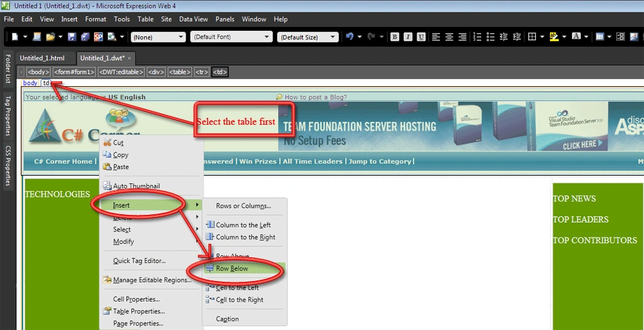This screenshot has height=330, width=644.
Task: Select the <table> tag in the breadcrumb
Action: pyautogui.click(x=180, y=72)
